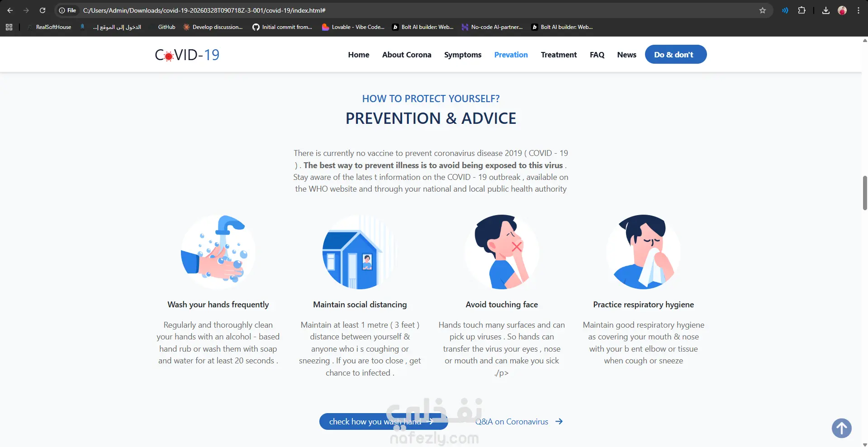
Task: Click the address bar URL field
Action: [407, 10]
